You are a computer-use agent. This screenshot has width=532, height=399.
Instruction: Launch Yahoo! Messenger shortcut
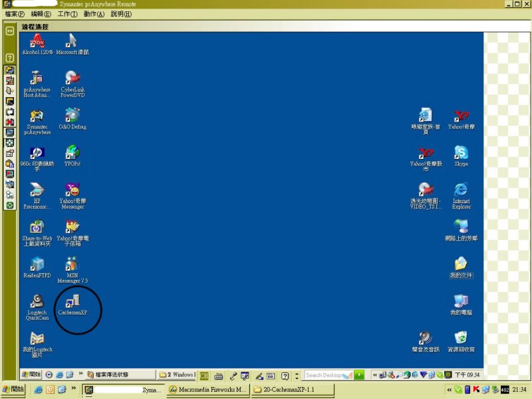click(x=72, y=196)
